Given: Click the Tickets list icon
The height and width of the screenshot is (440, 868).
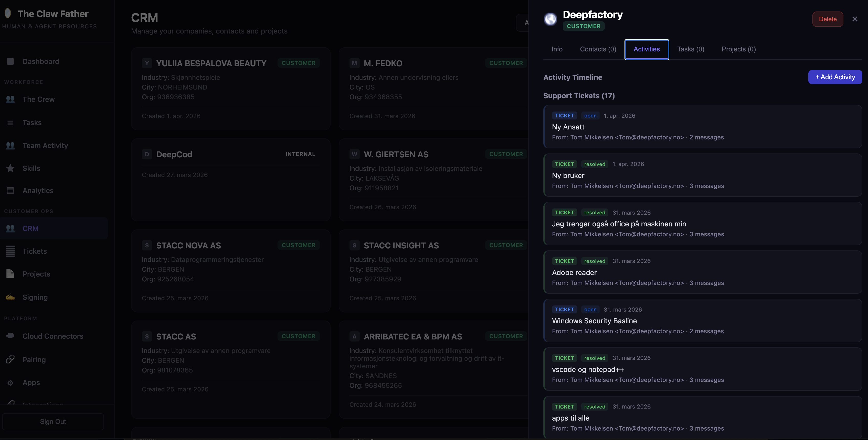Looking at the screenshot, I should pos(10,251).
